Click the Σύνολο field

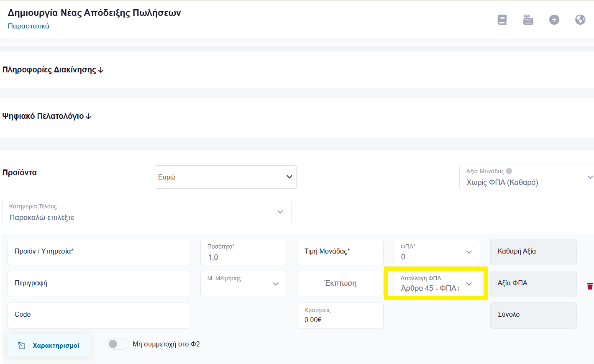click(x=533, y=315)
